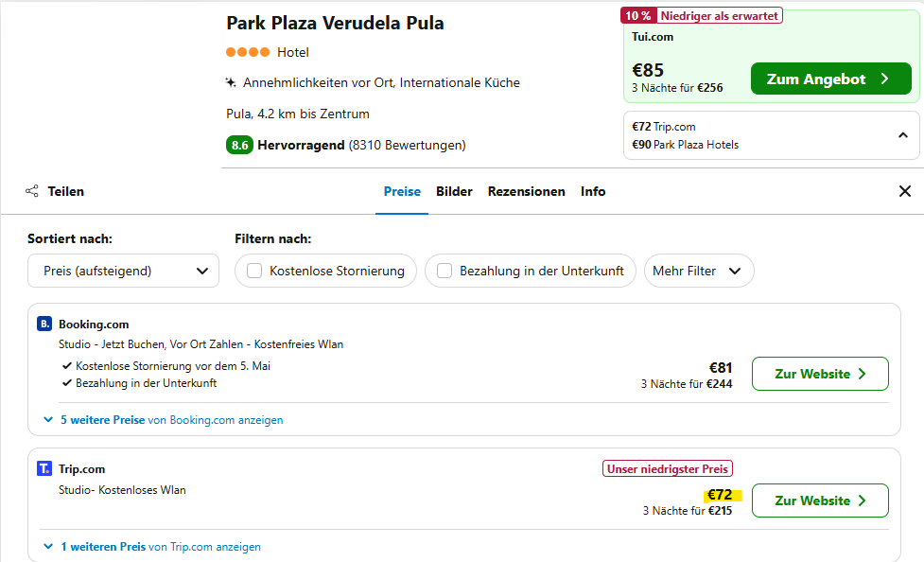Switch to the Bilder tab
Screen dimensions: 924x562
[454, 192]
